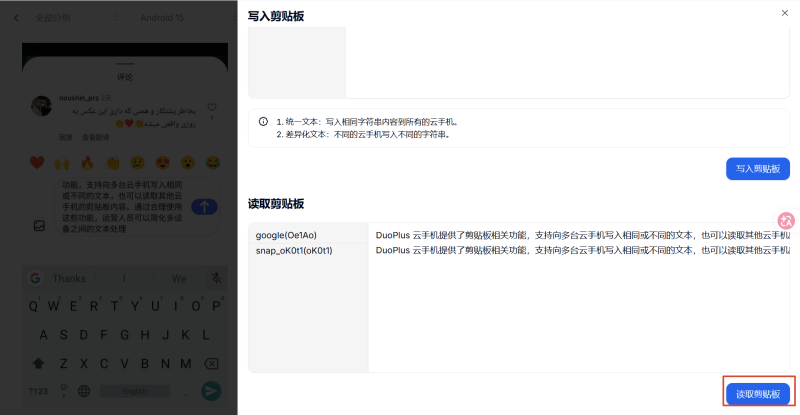Screen dimensions: 800x415
Task: Go back using the top-left chevron
Action: click(16, 18)
